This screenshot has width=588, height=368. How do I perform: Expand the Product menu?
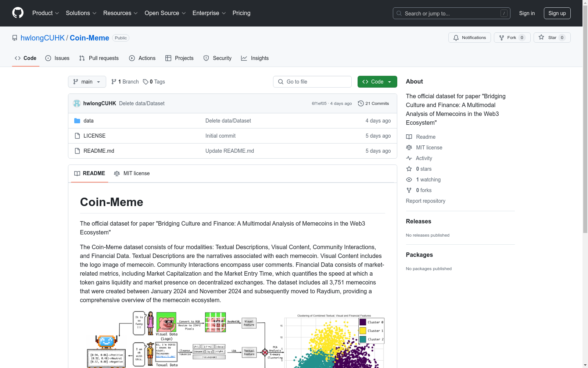pos(46,13)
